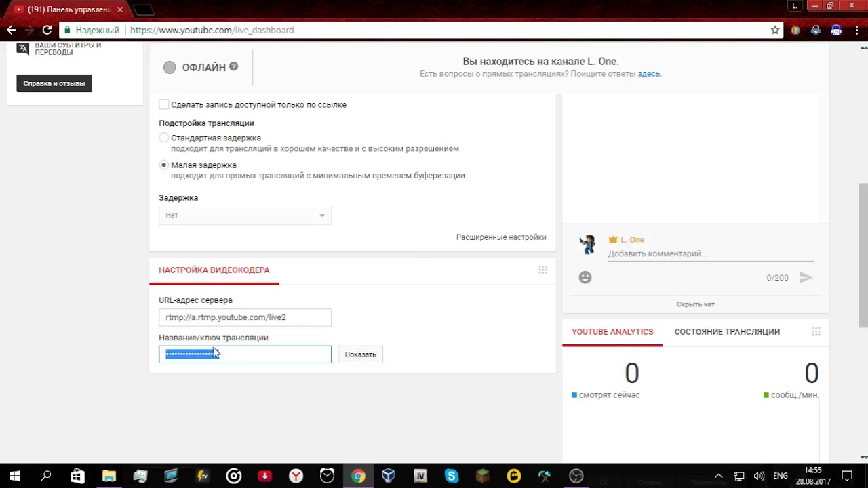
Task: Click the translate icon beside ВАШИ СУБТИТРЫ И ПЕРЕВОДЫ
Action: [x=23, y=47]
